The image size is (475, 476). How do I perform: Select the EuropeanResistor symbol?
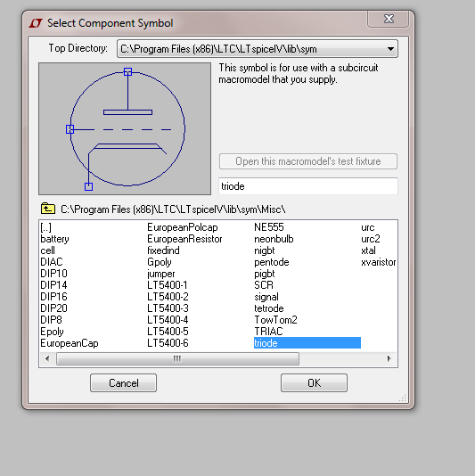pyautogui.click(x=184, y=239)
